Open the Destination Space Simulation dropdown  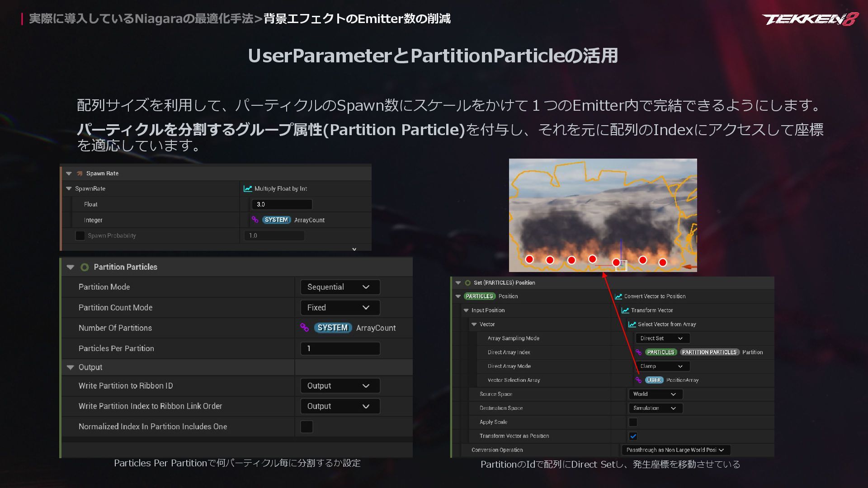[x=655, y=408]
